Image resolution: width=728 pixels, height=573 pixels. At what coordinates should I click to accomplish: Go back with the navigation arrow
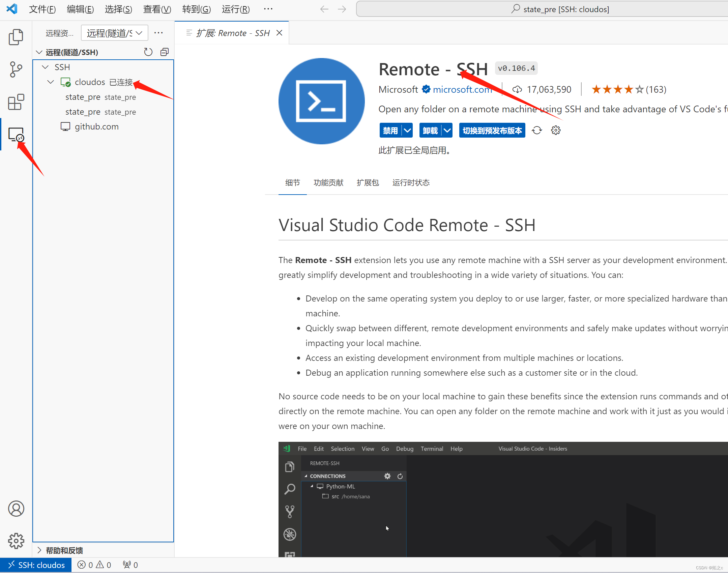[324, 9]
